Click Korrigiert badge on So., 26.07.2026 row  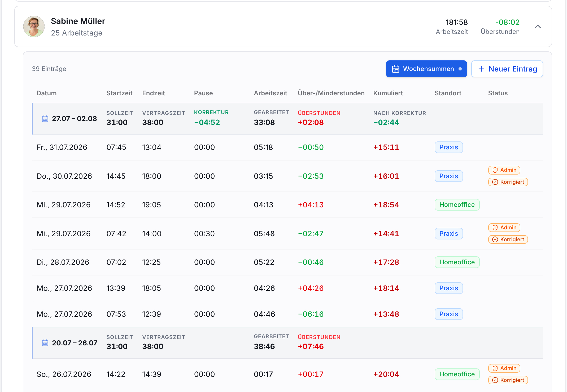pyautogui.click(x=508, y=380)
